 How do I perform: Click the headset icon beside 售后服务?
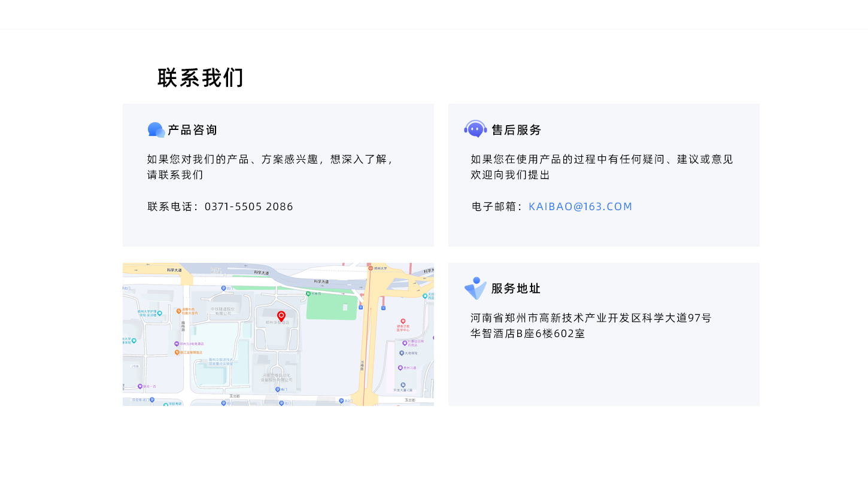coord(475,128)
